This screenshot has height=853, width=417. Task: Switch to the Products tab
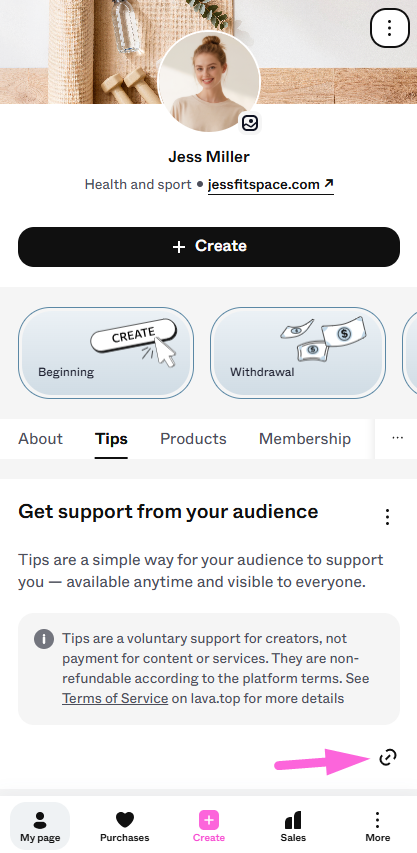click(x=194, y=439)
